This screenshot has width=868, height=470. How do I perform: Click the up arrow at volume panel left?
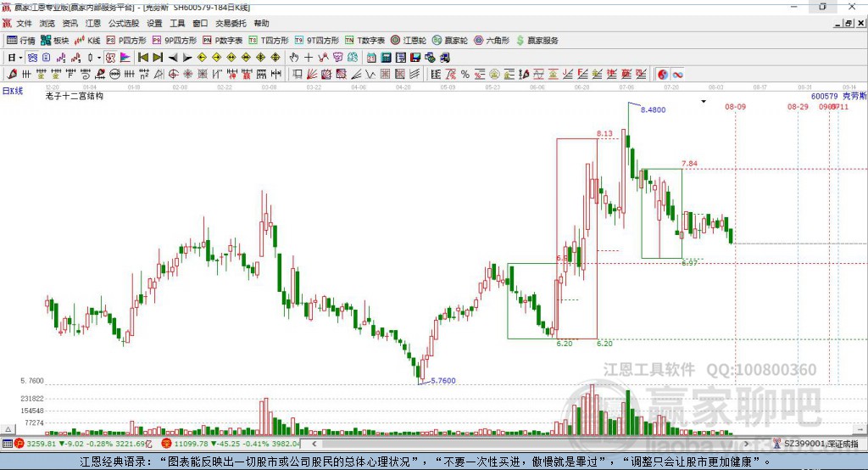point(8,429)
